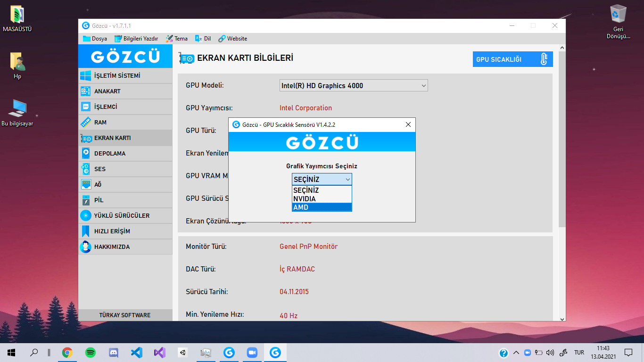
Task: Click the İç RAMDAC value
Action: point(297,269)
